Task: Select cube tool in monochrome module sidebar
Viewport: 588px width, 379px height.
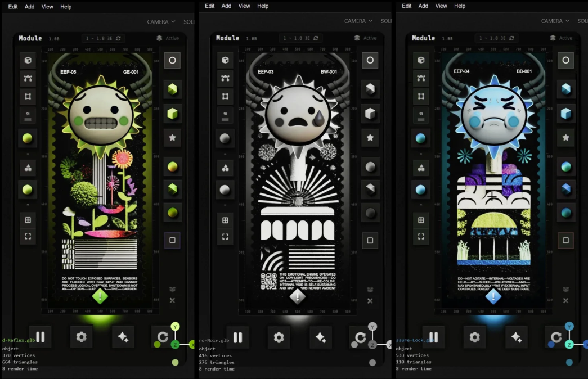Action: tap(226, 60)
